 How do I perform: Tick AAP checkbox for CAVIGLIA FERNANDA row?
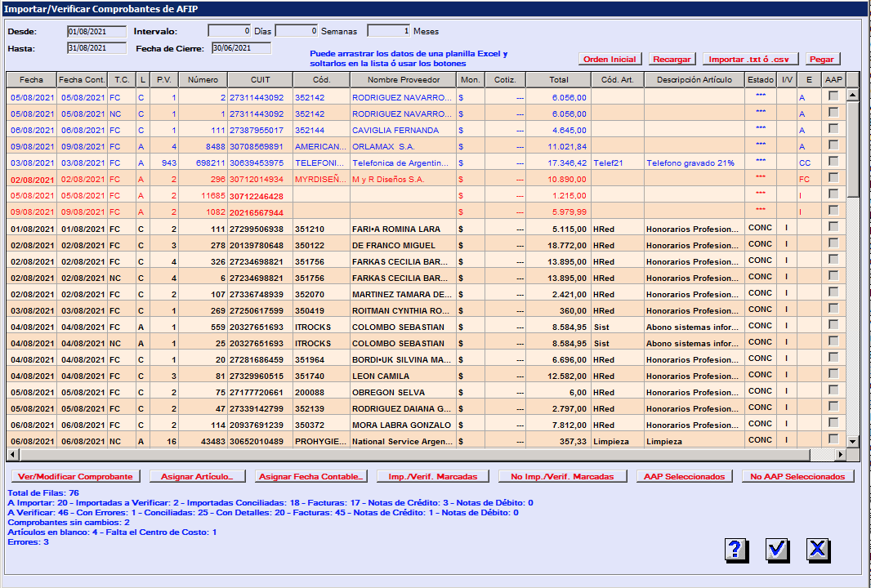click(833, 128)
